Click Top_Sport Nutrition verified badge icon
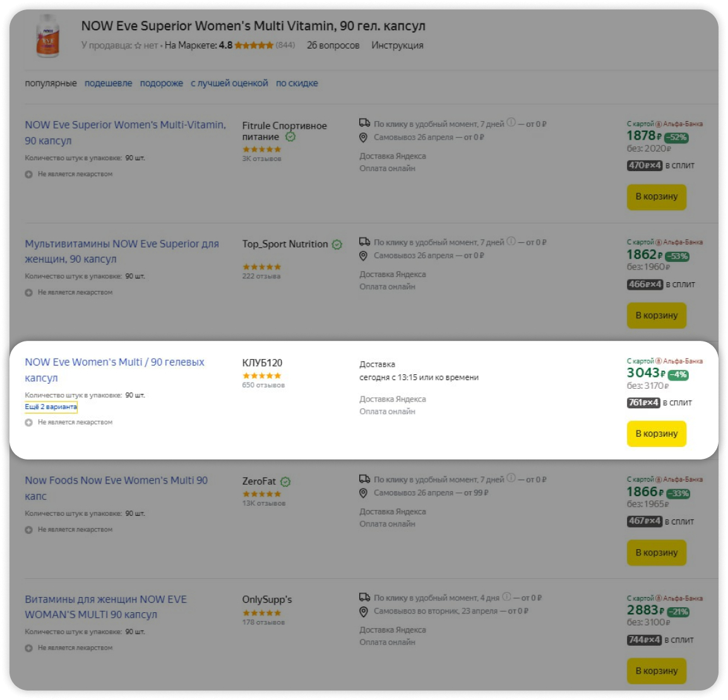 coord(337,244)
